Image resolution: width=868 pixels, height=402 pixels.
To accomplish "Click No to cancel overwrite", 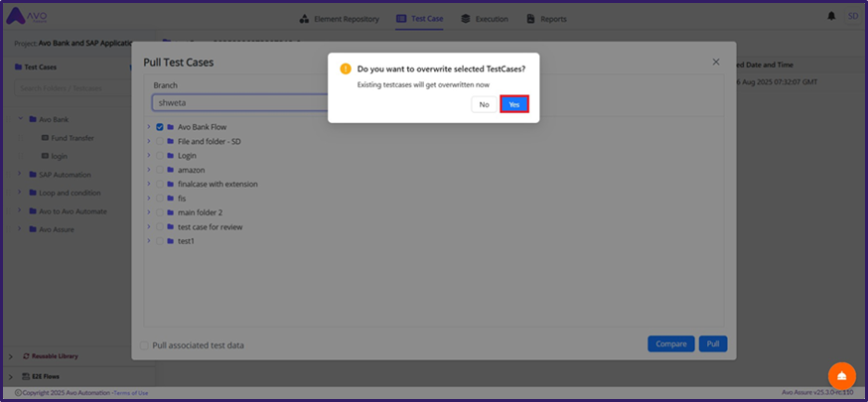I will click(484, 104).
